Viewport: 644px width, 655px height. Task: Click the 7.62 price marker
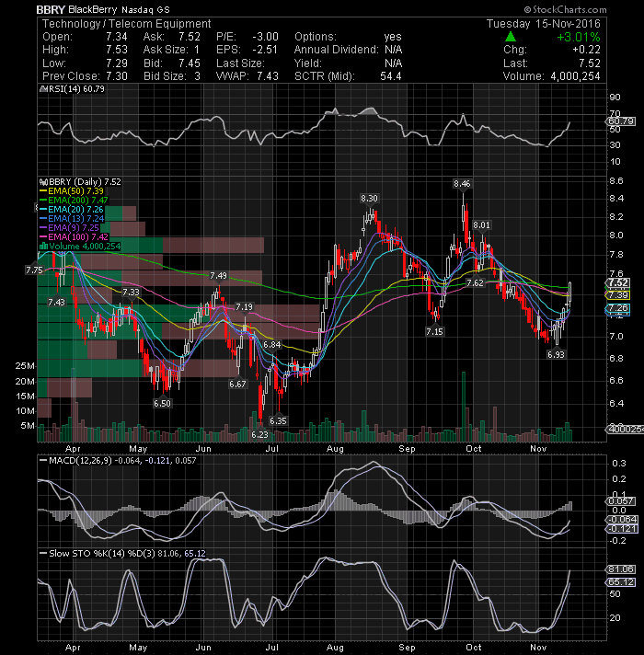click(475, 282)
